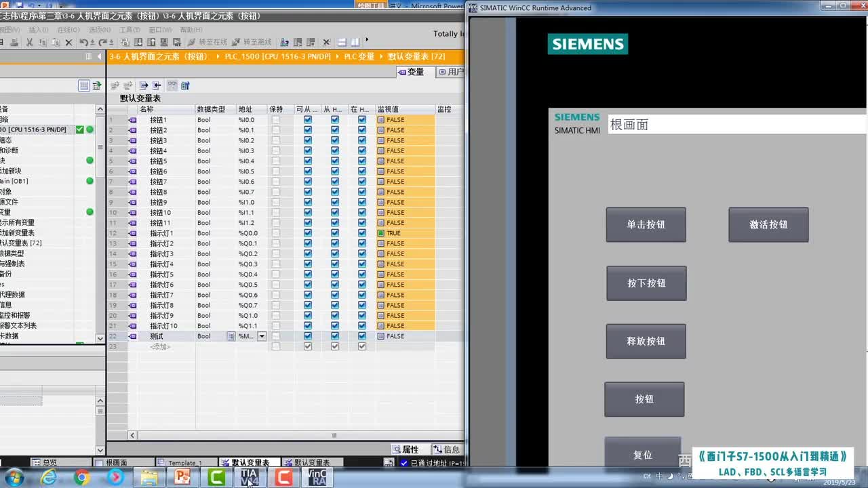Click the split editor horizontally icon
Screen dimensions: 868x488
(x=342, y=42)
